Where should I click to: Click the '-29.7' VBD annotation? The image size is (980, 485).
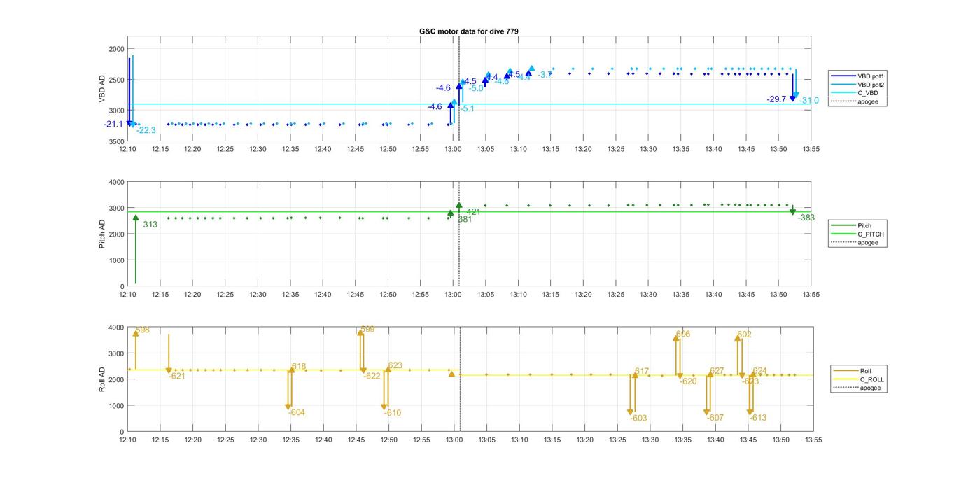776,99
